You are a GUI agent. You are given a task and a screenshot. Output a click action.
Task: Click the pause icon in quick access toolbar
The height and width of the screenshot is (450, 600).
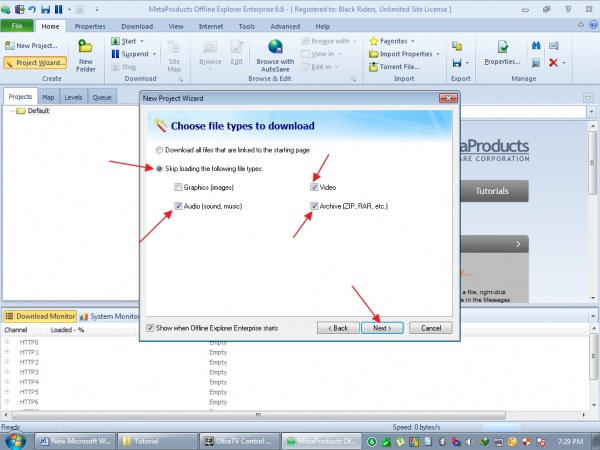point(58,9)
